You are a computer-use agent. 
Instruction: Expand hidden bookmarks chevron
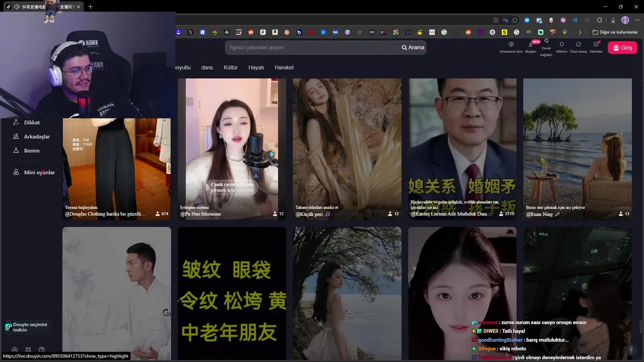click(x=580, y=32)
